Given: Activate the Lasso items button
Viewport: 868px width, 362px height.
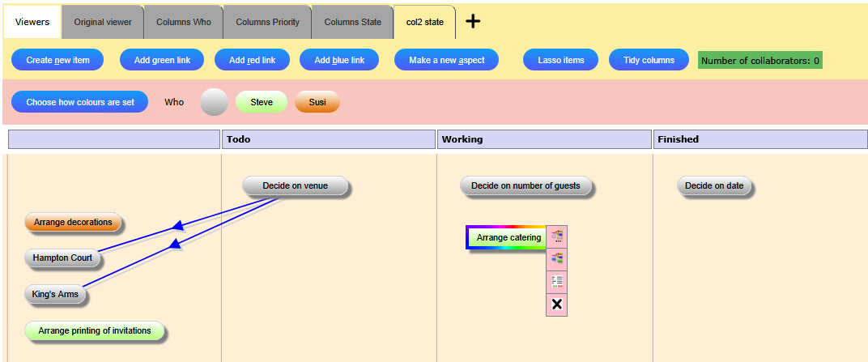Looking at the screenshot, I should pos(561,60).
